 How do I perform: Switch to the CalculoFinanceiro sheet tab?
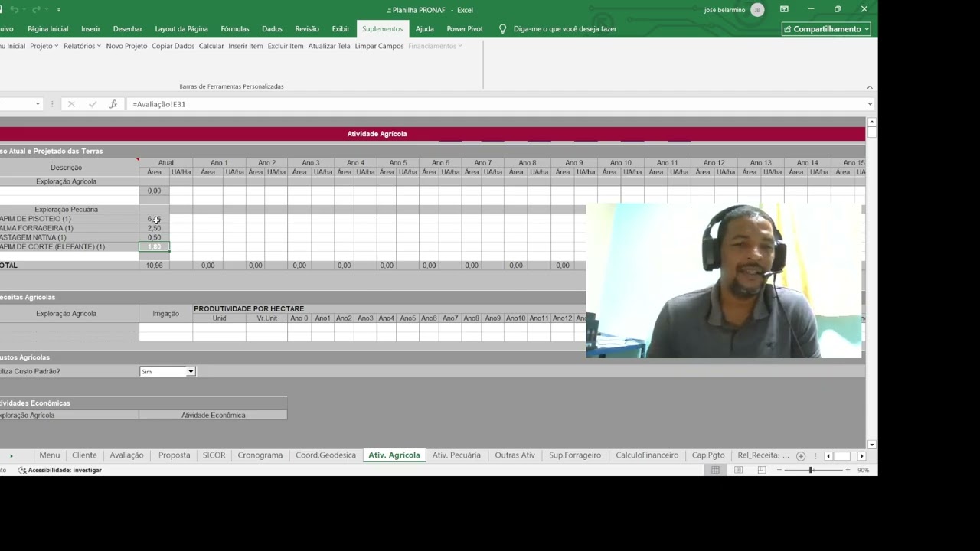click(647, 455)
